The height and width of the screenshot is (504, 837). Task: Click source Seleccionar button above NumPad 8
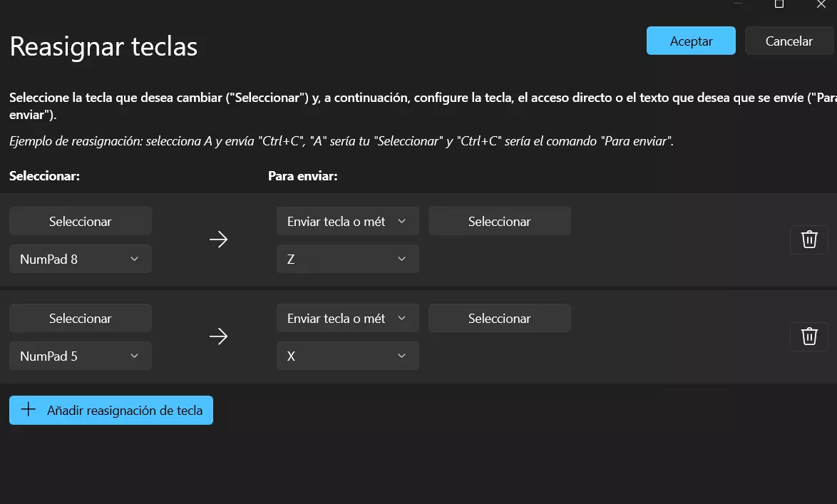tap(81, 221)
